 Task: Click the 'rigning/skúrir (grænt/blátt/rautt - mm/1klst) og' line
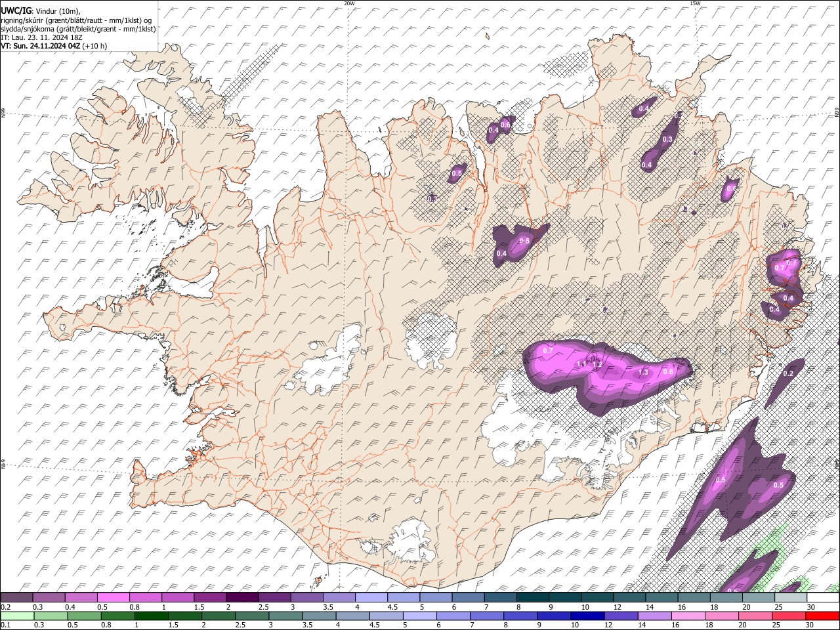pyautogui.click(x=77, y=20)
